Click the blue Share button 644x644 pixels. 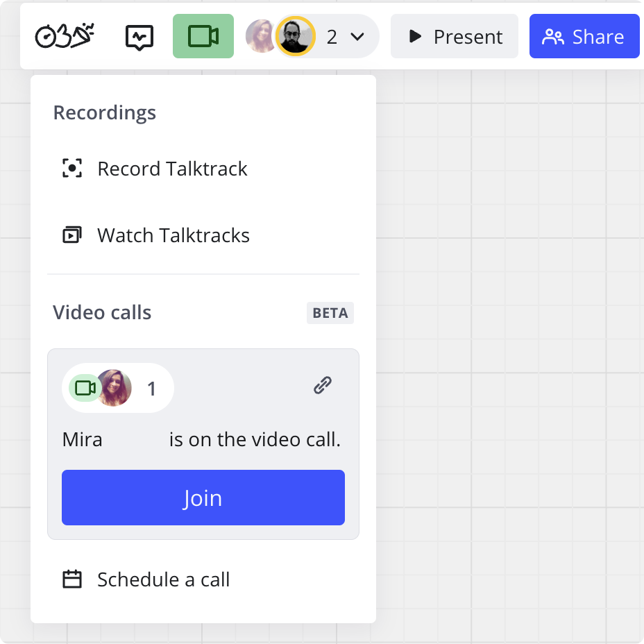click(584, 35)
